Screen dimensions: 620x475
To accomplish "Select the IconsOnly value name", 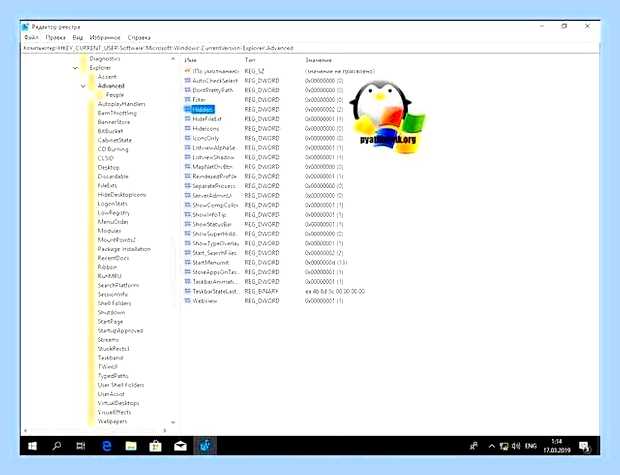I will coord(206,138).
